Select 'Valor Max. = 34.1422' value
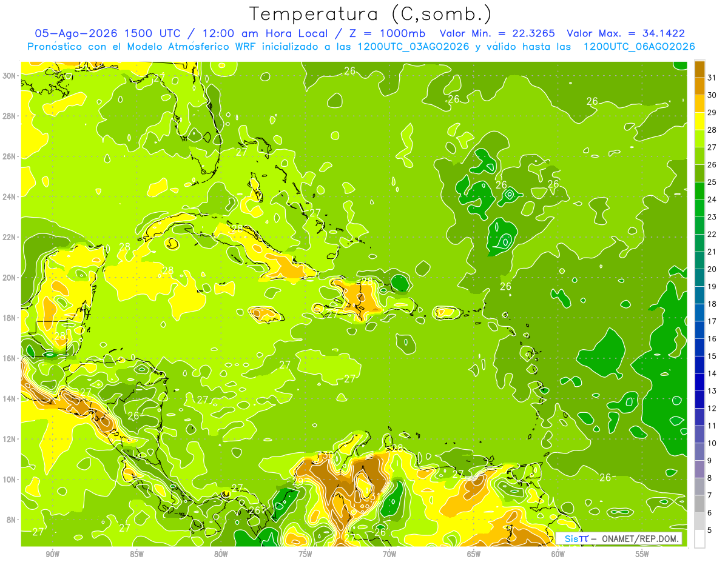 coord(626,33)
